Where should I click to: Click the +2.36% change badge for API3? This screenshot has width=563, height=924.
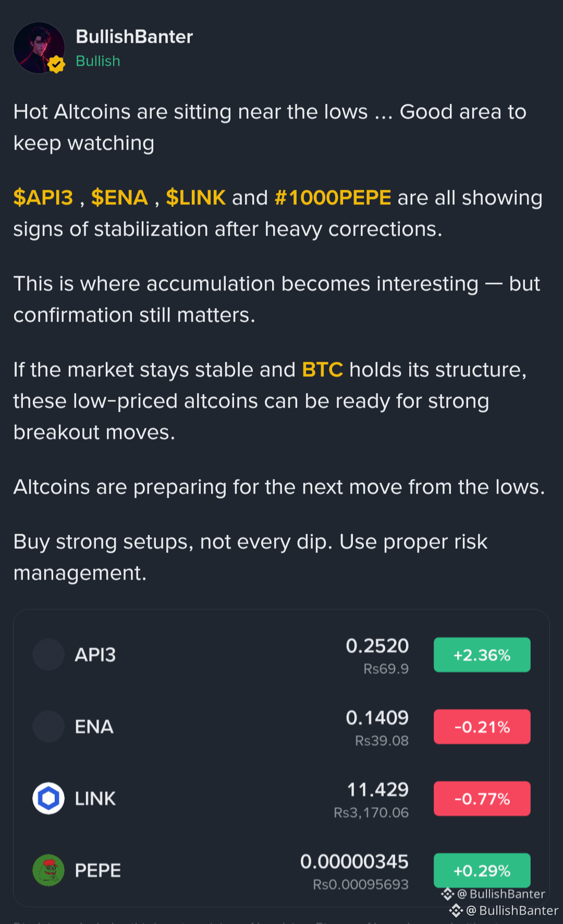pyautogui.click(x=482, y=655)
